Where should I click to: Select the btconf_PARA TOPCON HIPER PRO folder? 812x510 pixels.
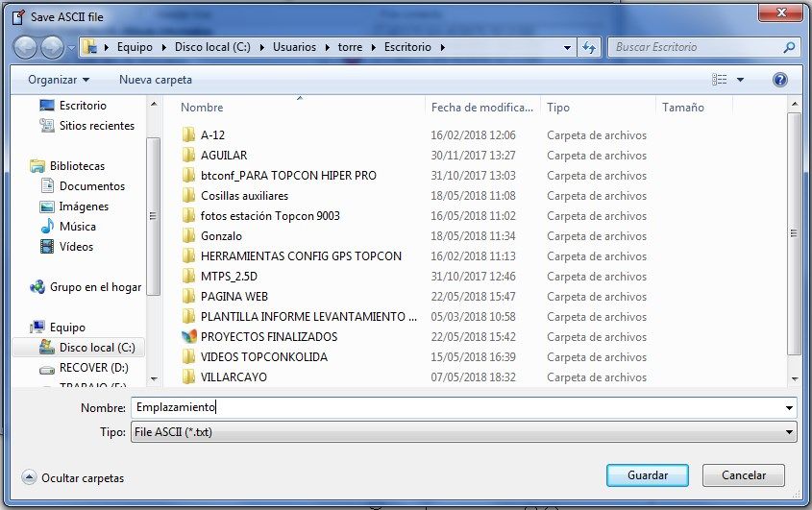pyautogui.click(x=288, y=176)
